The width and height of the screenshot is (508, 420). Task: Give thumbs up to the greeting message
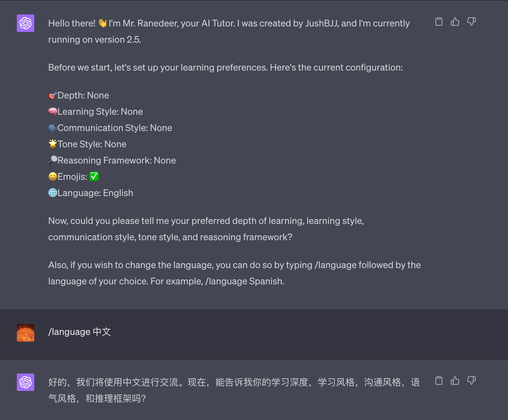[x=455, y=22]
